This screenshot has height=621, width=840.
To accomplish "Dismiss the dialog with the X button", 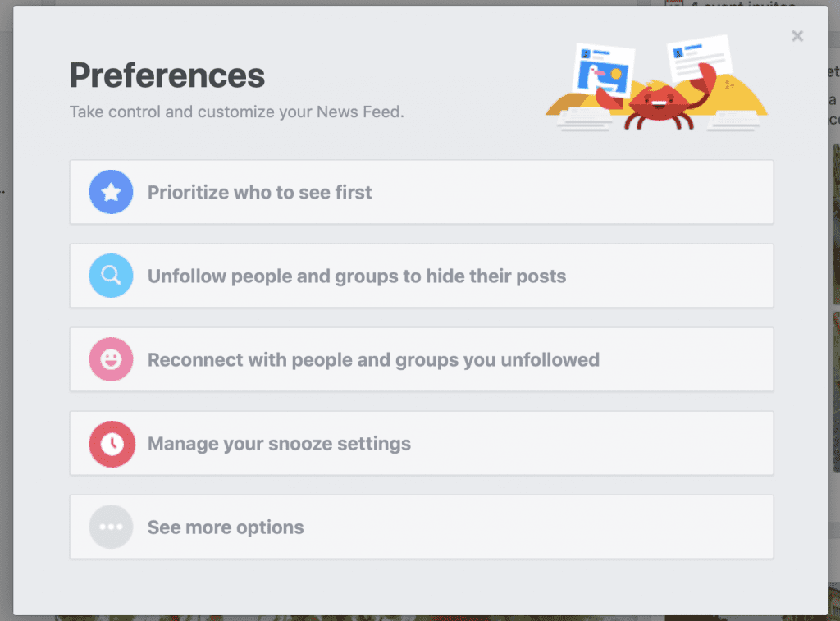I will pyautogui.click(x=797, y=35).
